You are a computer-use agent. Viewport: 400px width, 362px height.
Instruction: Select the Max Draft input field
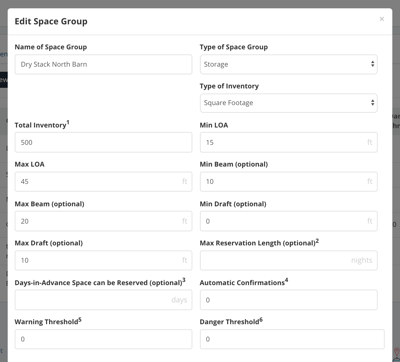click(x=103, y=260)
